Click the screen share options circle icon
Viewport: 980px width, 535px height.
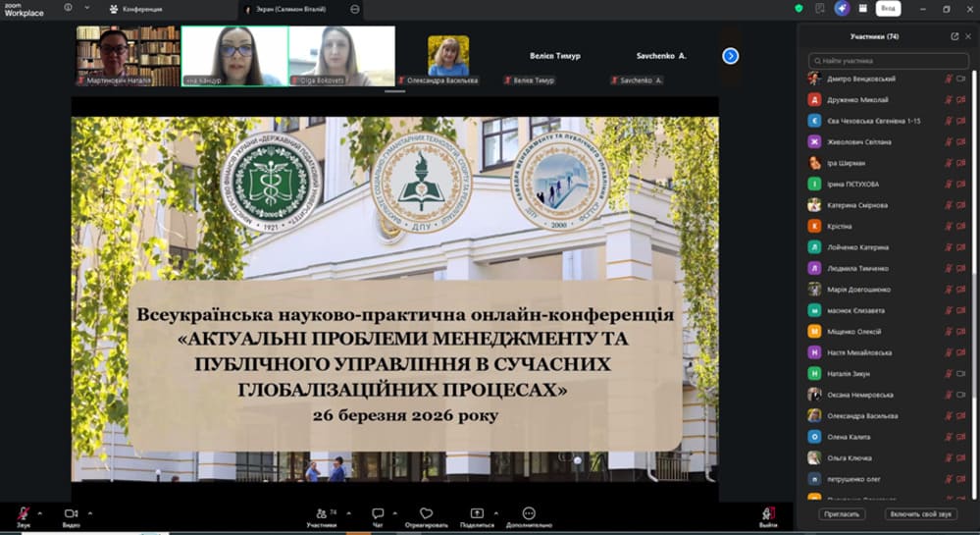click(355, 9)
